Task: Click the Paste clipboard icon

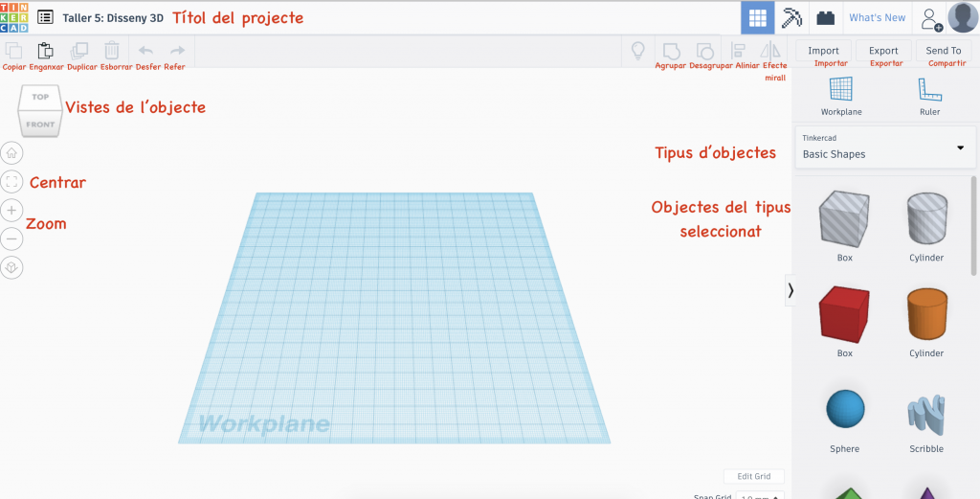Action: [44, 51]
